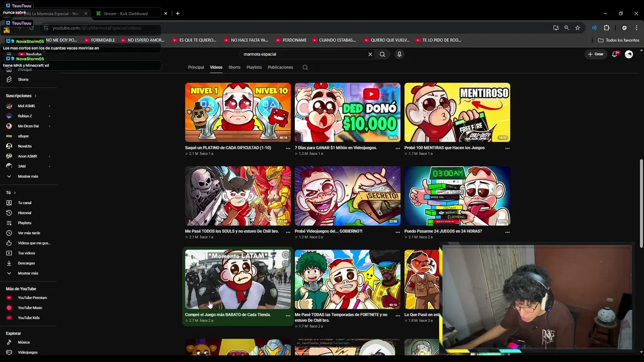Viewport: 644px width, 362px height.
Task: Open the FORMIDABLE bookmark
Action: [100, 40]
